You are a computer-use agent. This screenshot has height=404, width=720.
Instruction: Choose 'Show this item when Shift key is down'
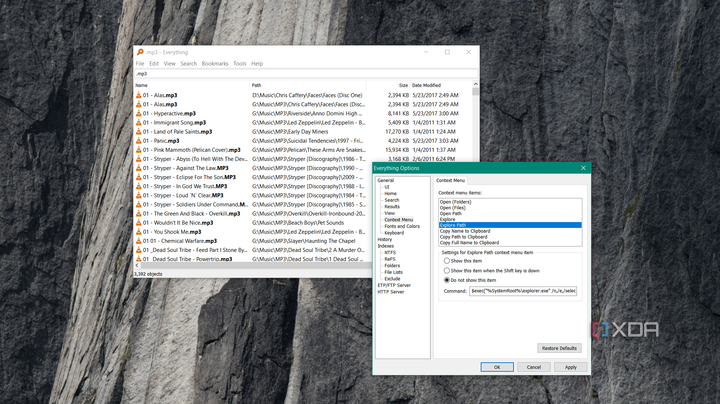[x=446, y=270]
